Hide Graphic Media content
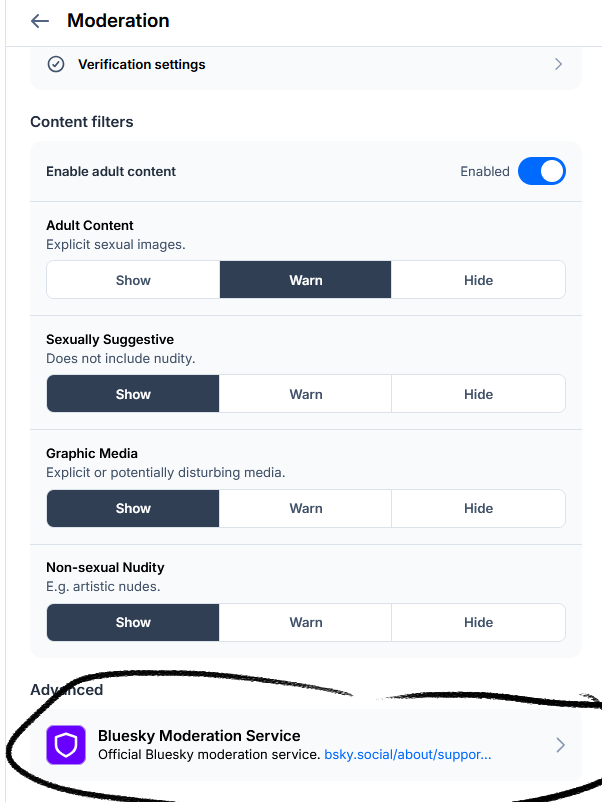The width and height of the screenshot is (602, 802). tap(478, 508)
